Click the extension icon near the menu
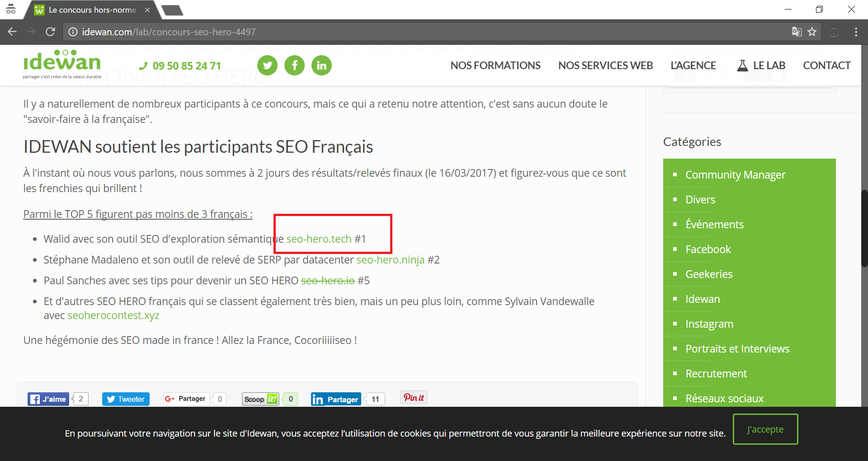Viewport: 868px width, 461px height. [x=834, y=32]
